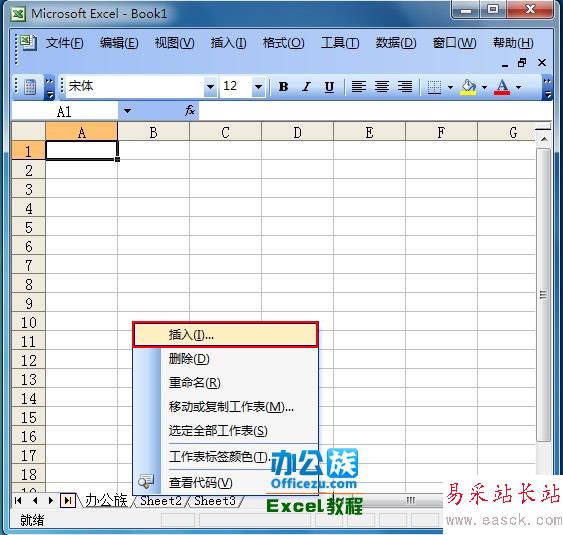Choose 查看代码(V) in the context menu

225,483
